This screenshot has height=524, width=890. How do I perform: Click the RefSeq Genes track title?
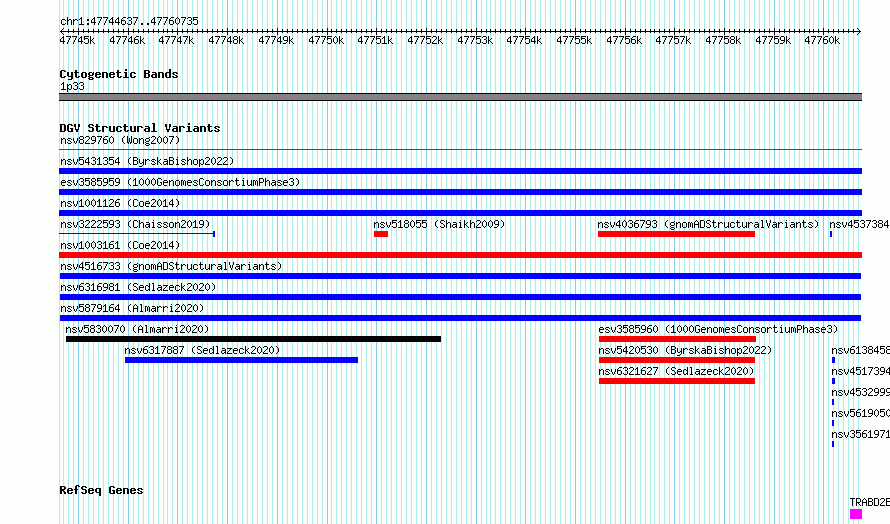[101, 490]
